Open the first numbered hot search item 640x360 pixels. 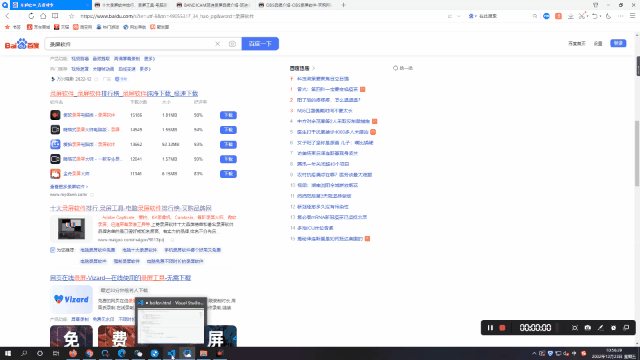coord(329,89)
